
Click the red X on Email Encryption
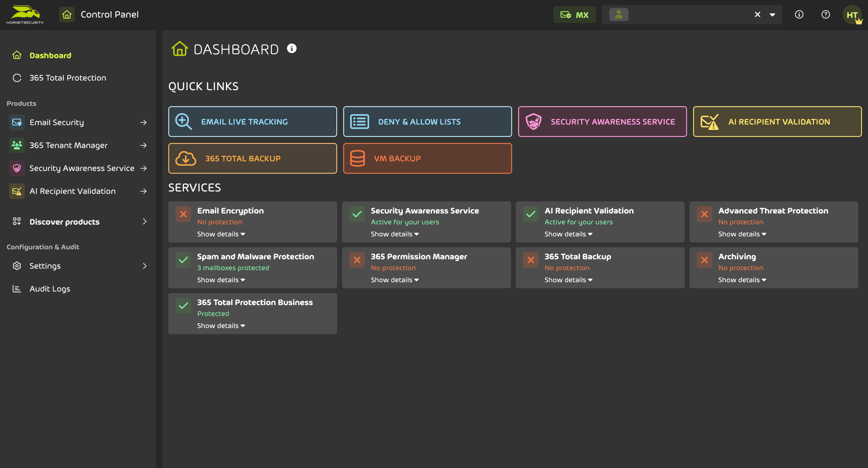click(x=183, y=214)
